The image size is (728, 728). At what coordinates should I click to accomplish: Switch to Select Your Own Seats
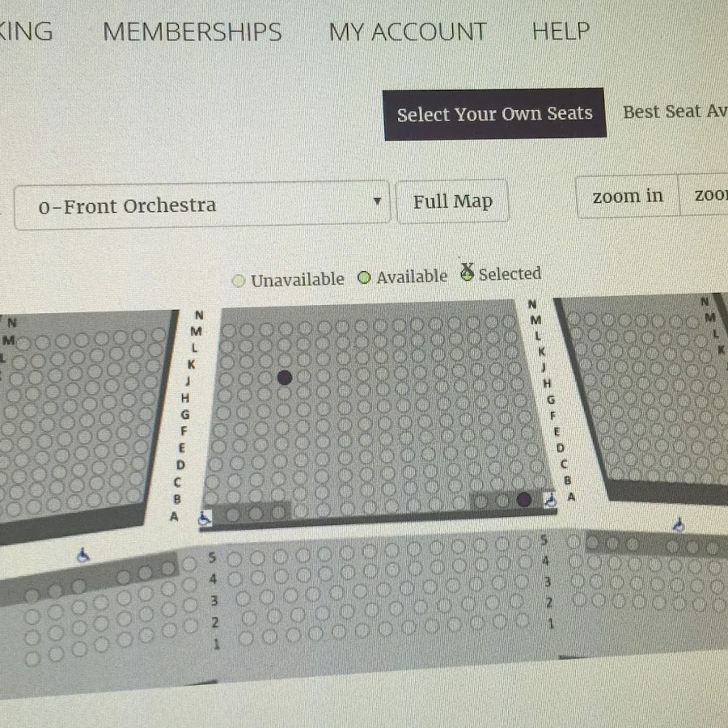(494, 114)
